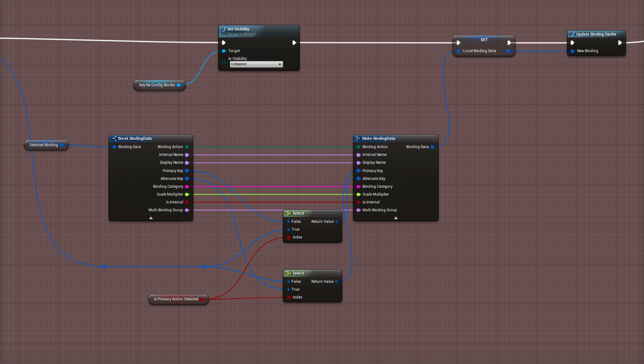
Task: Click Is Internal input pin on Make BindingData
Action: 358,202
